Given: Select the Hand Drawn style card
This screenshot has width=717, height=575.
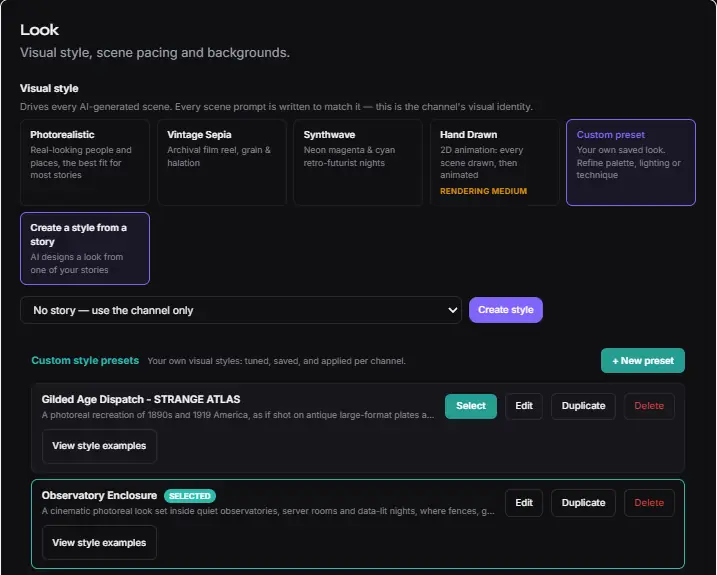Looking at the screenshot, I should click(x=494, y=162).
